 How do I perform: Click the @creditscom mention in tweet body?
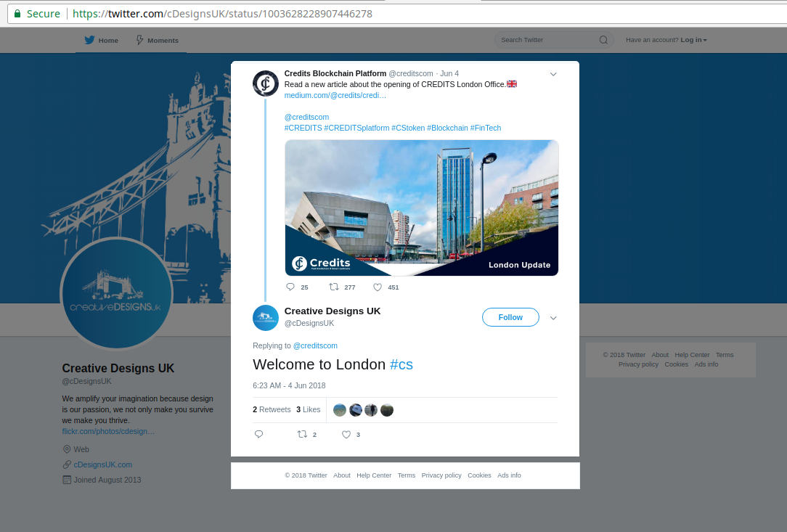tap(306, 117)
